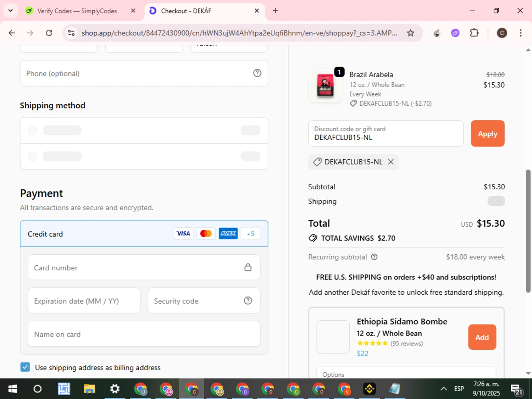Close the Checkout - DEKÁF tab
The width and height of the screenshot is (532, 399).
pyautogui.click(x=257, y=11)
